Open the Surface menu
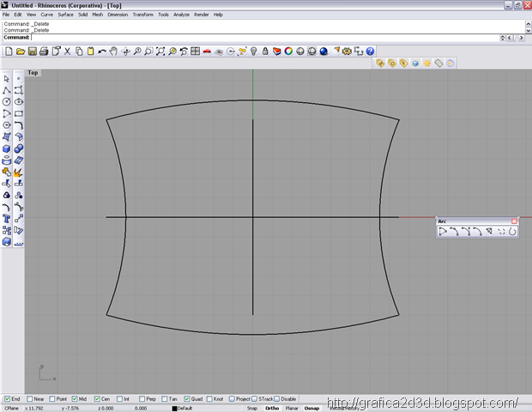 [65, 15]
